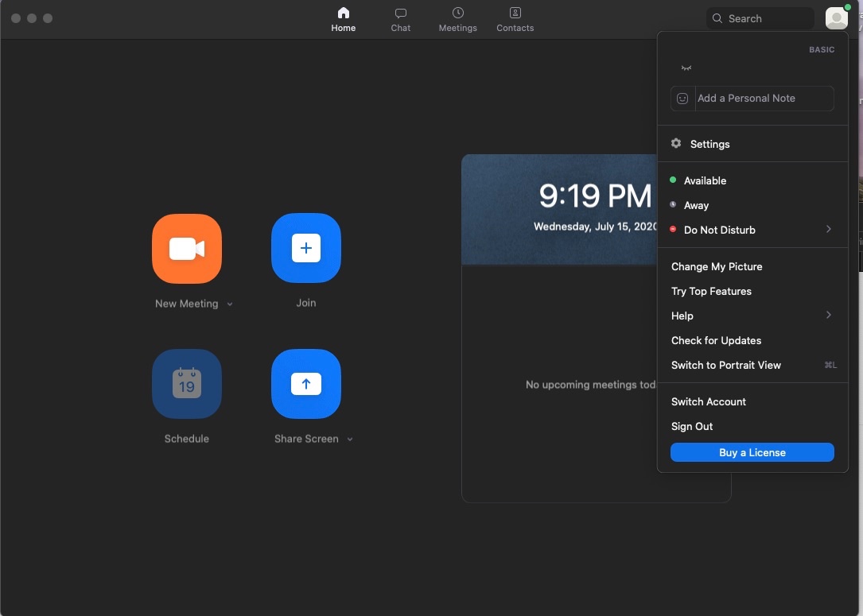Viewport: 863px width, 616px height.
Task: Open Settings with the gear icon
Action: pos(677,144)
